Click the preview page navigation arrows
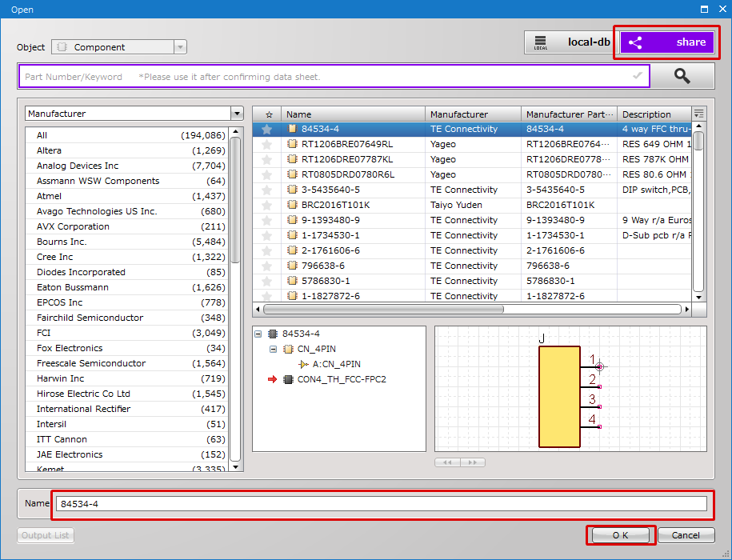 pyautogui.click(x=460, y=462)
